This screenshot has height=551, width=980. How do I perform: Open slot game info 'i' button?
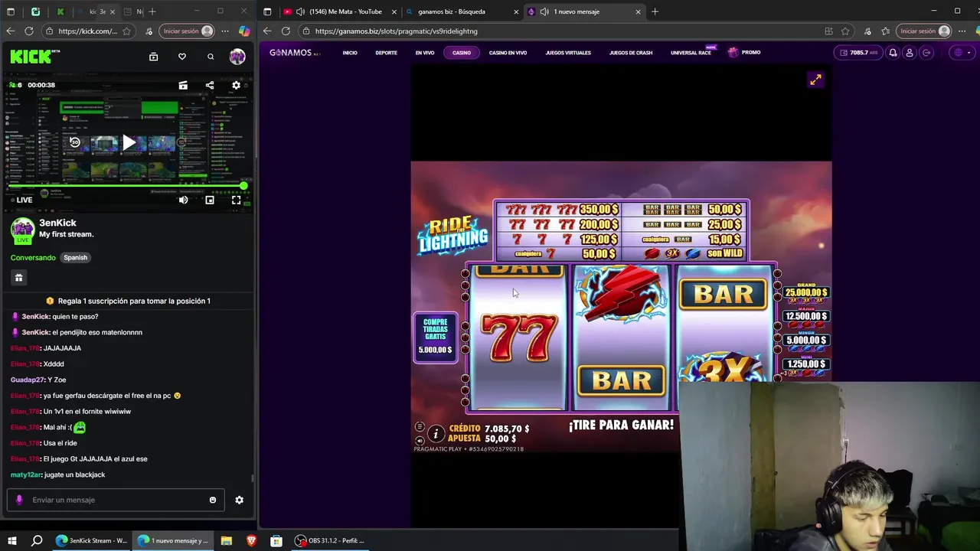tap(436, 434)
